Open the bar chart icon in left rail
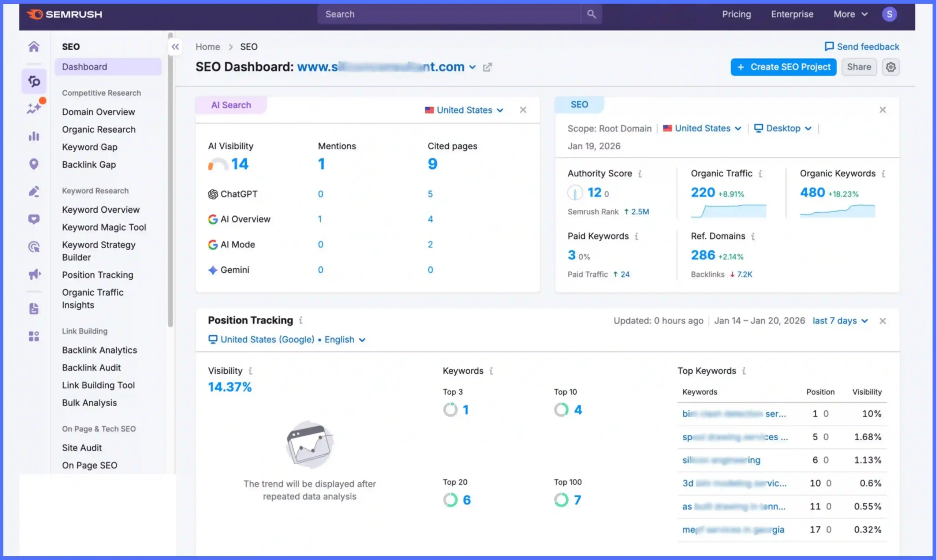937x560 pixels. click(34, 136)
